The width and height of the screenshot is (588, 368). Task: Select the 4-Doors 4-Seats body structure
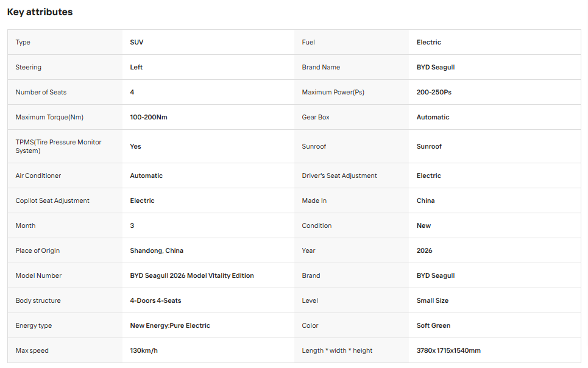point(155,300)
